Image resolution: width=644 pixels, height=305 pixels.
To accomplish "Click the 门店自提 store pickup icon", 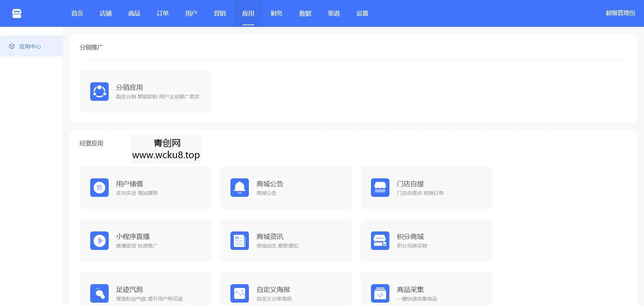I will 379,187.
